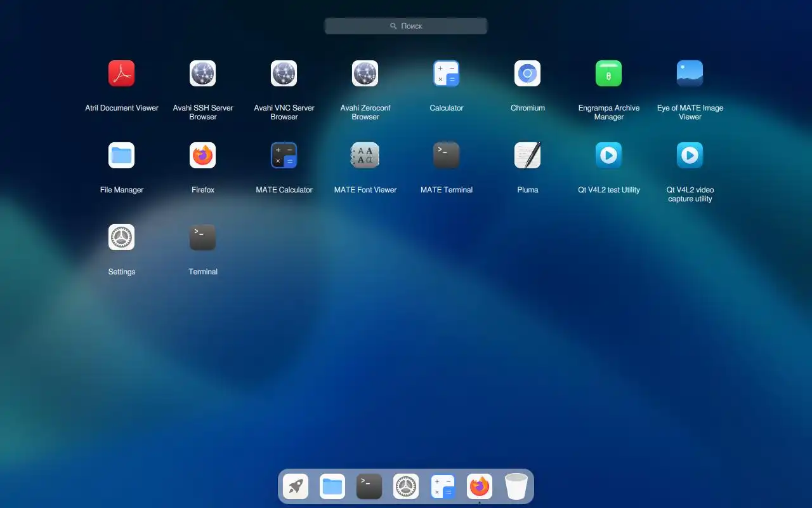
Task: Focus the Поиск search field
Action: (x=406, y=26)
